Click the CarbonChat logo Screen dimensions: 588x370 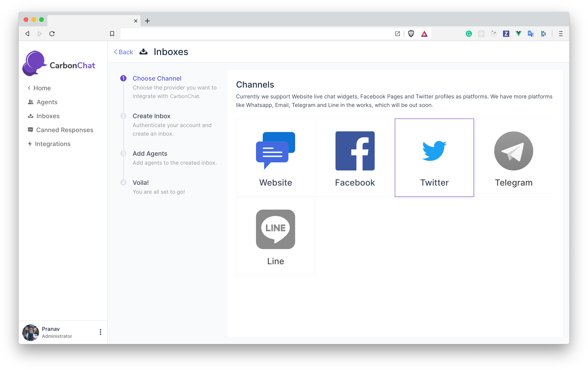pos(59,63)
